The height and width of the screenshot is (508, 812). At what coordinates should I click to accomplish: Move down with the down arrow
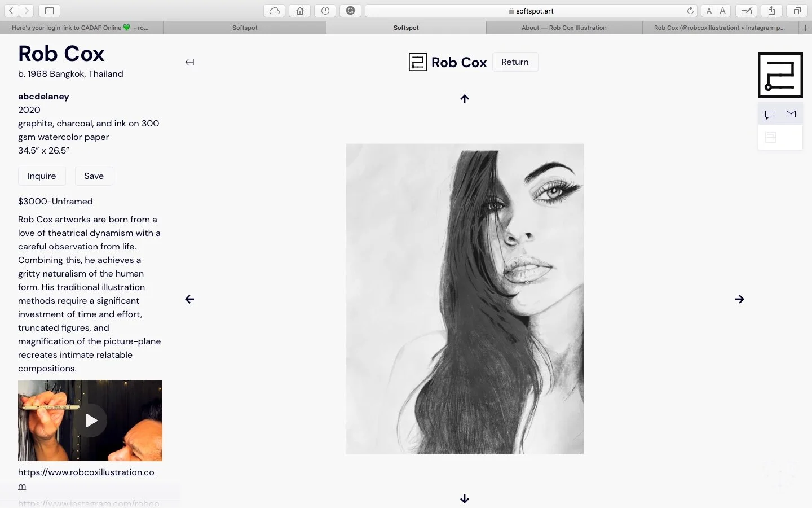tap(465, 499)
